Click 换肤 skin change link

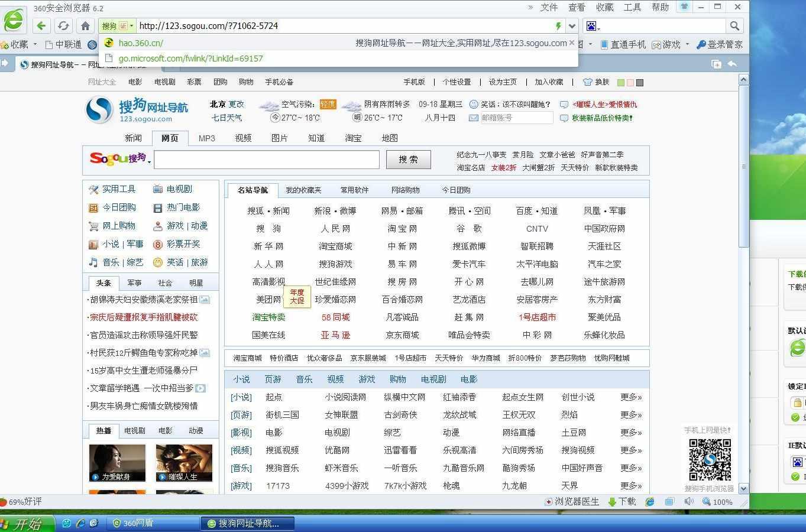[x=596, y=82]
